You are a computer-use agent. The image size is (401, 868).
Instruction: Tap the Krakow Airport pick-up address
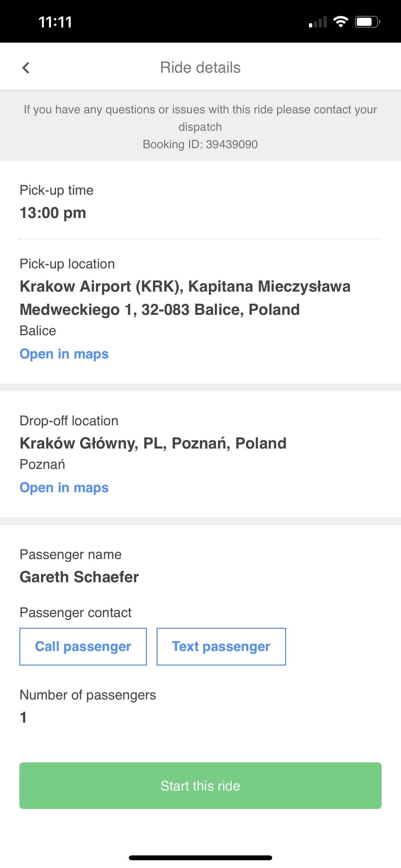click(x=185, y=298)
